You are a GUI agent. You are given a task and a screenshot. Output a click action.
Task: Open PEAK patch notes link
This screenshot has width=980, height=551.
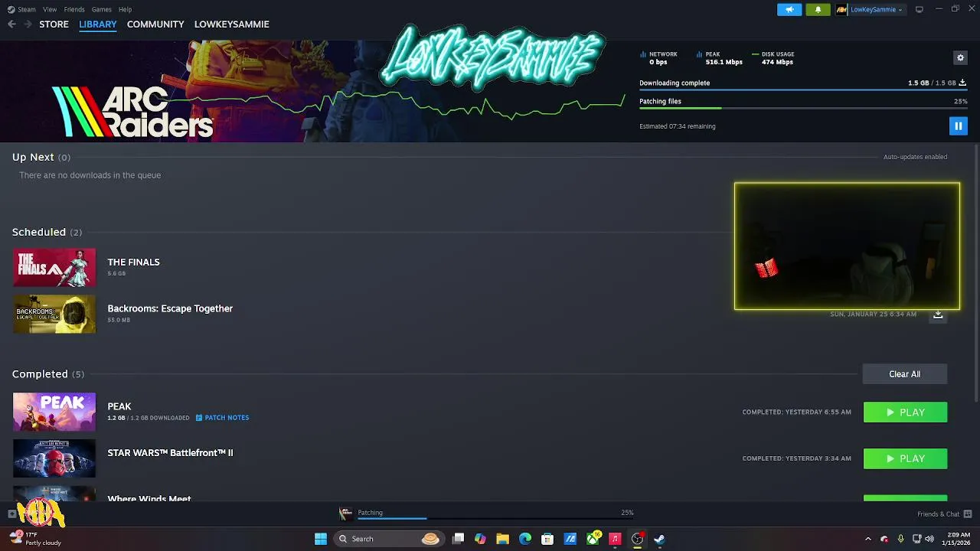click(x=222, y=418)
